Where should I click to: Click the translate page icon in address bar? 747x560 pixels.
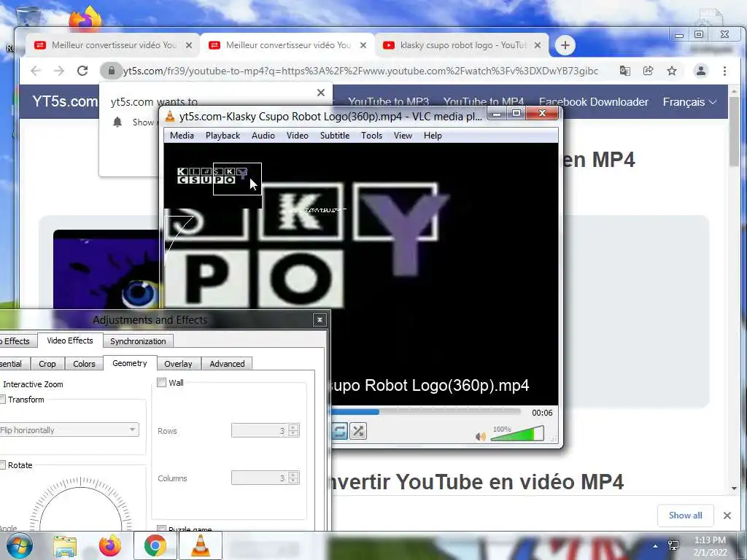(x=624, y=71)
